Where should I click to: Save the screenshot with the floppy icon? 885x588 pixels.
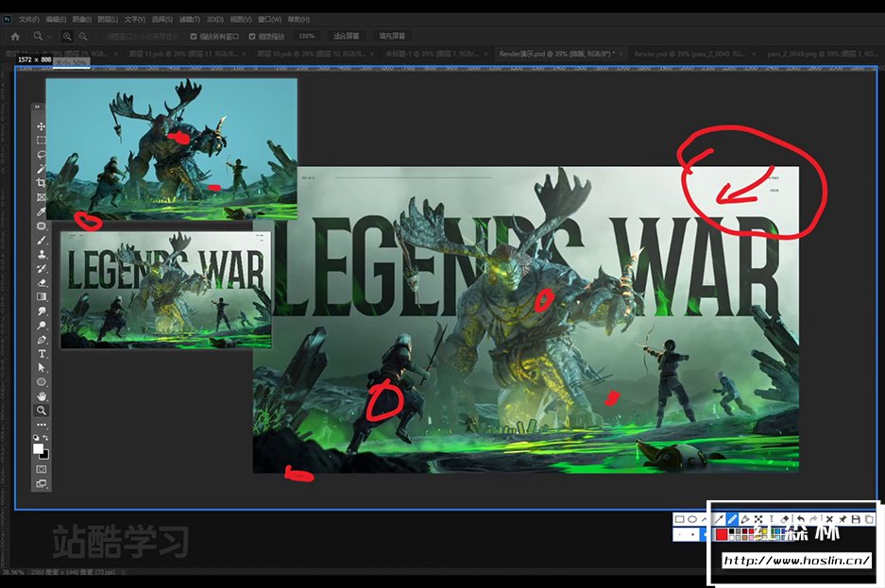tap(856, 519)
